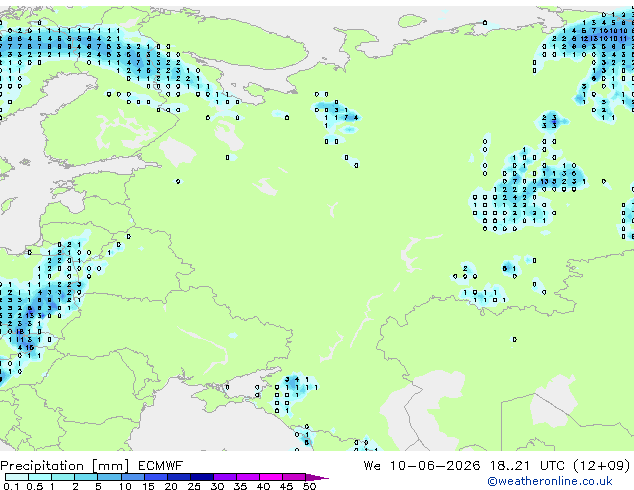This screenshot has width=634, height=490.
Task: Select the 20–25 mm legend swatch
Action: (178, 477)
